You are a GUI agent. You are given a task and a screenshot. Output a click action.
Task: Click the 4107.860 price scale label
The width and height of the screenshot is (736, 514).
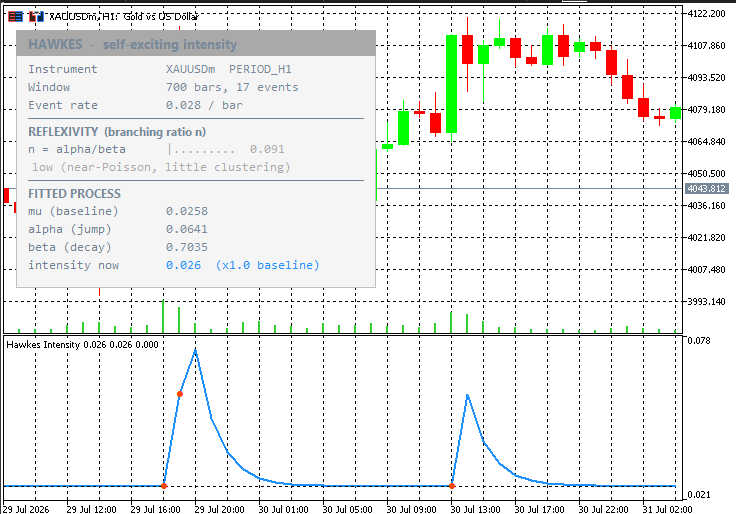click(x=706, y=46)
